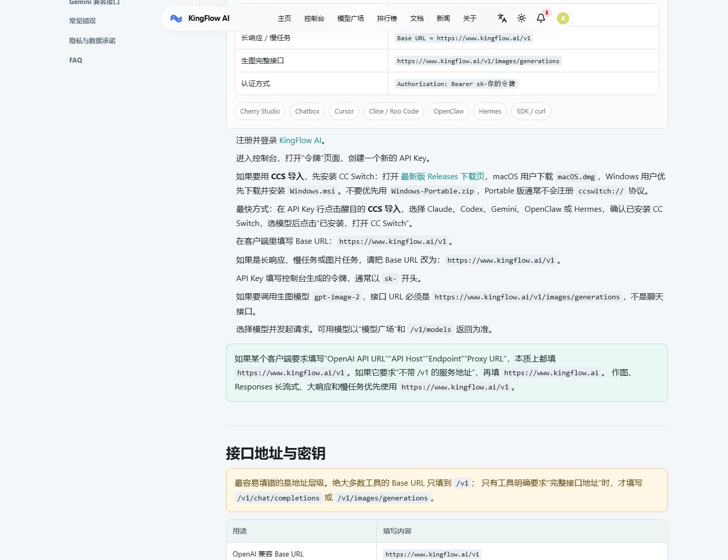Image resolution: width=728 pixels, height=560 pixels.
Task: Click the /v1/models code snippet
Action: click(x=431, y=330)
